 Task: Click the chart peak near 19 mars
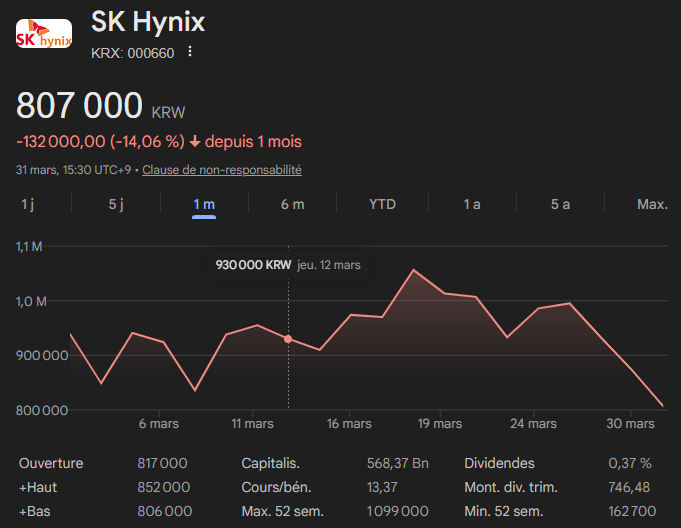pos(414,270)
